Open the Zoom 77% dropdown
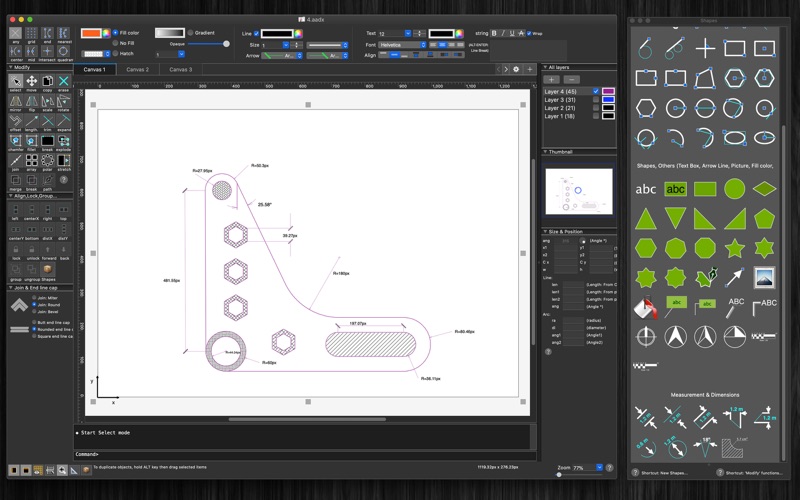This screenshot has width=800, height=500. (x=599, y=467)
